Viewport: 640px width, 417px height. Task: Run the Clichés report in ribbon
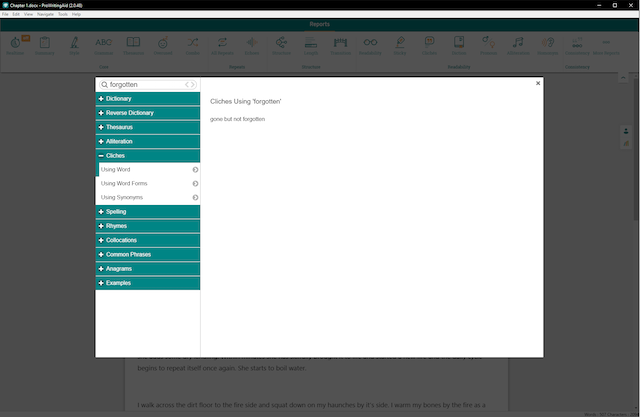point(429,45)
